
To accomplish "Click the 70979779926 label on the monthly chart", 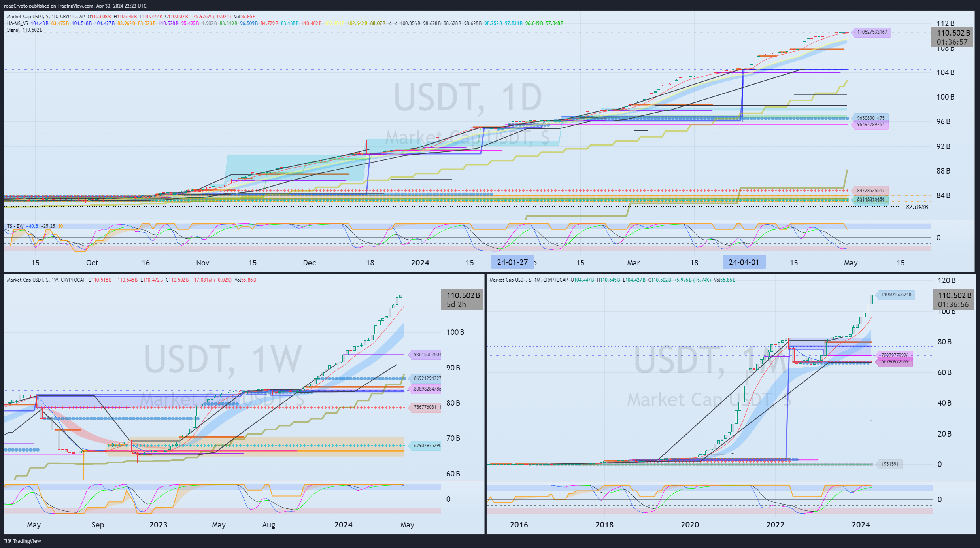I will pyautogui.click(x=894, y=355).
